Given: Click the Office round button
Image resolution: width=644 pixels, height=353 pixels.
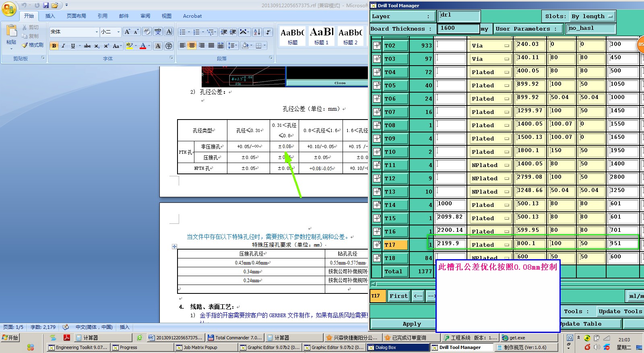Looking at the screenshot, I should point(9,8).
